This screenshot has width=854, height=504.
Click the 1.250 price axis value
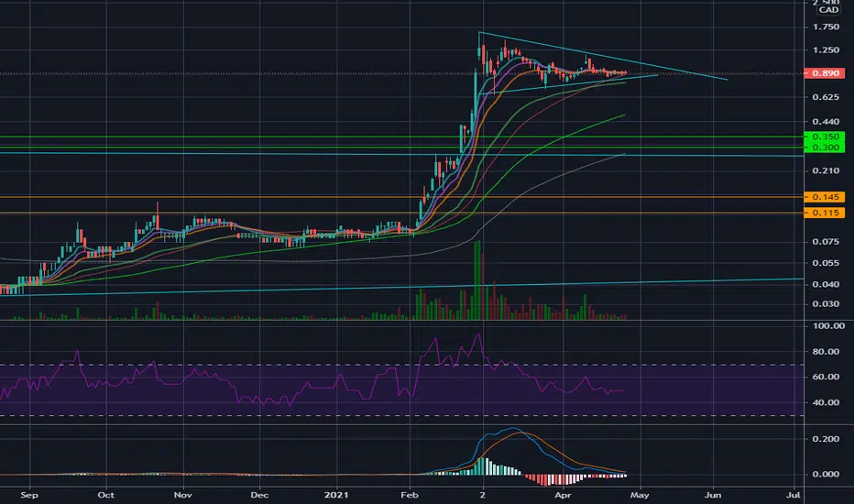coord(826,50)
